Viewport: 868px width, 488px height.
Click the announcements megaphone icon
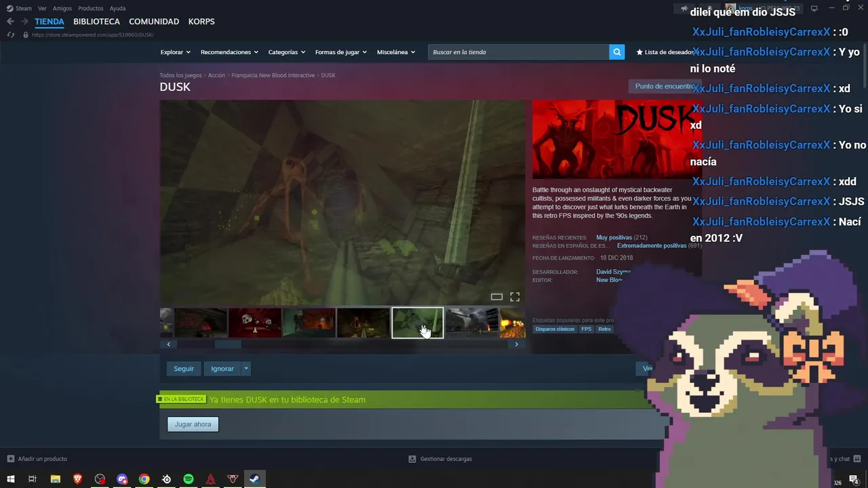(x=684, y=8)
